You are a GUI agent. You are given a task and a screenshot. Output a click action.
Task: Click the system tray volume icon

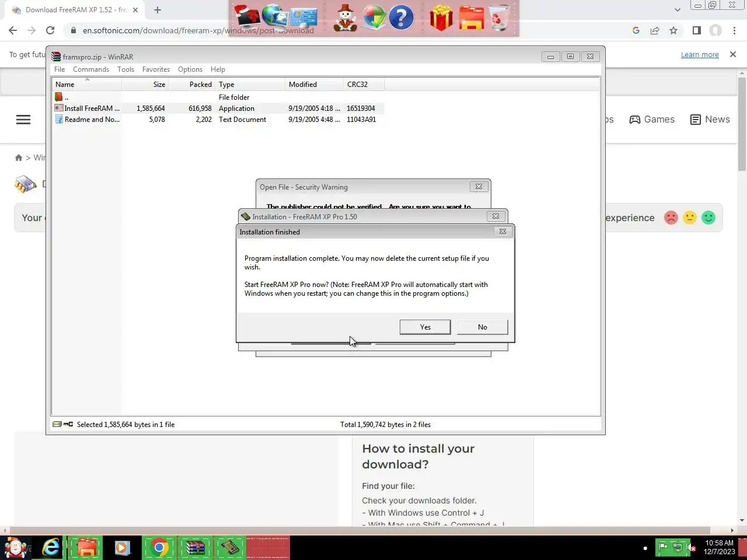(692, 547)
